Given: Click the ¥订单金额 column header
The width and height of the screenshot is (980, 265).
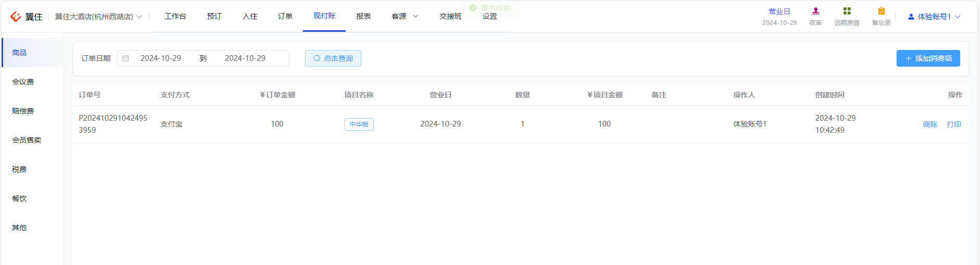Looking at the screenshot, I should click(x=277, y=95).
